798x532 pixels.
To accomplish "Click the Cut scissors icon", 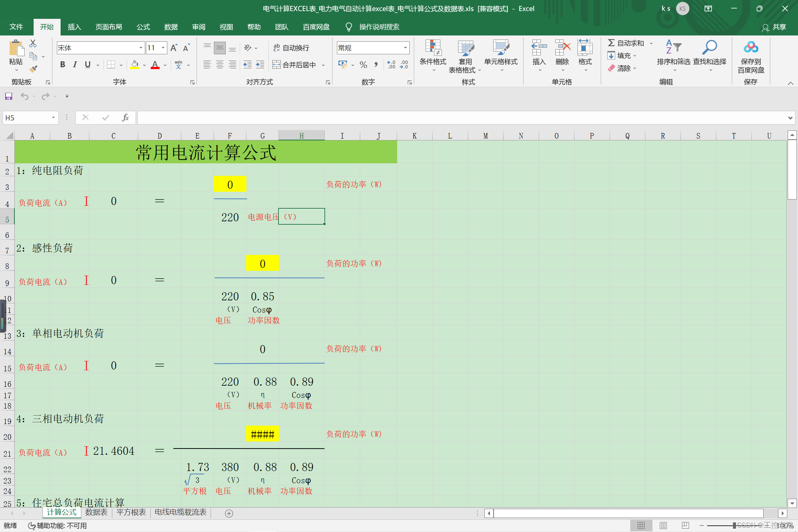I will pos(33,44).
